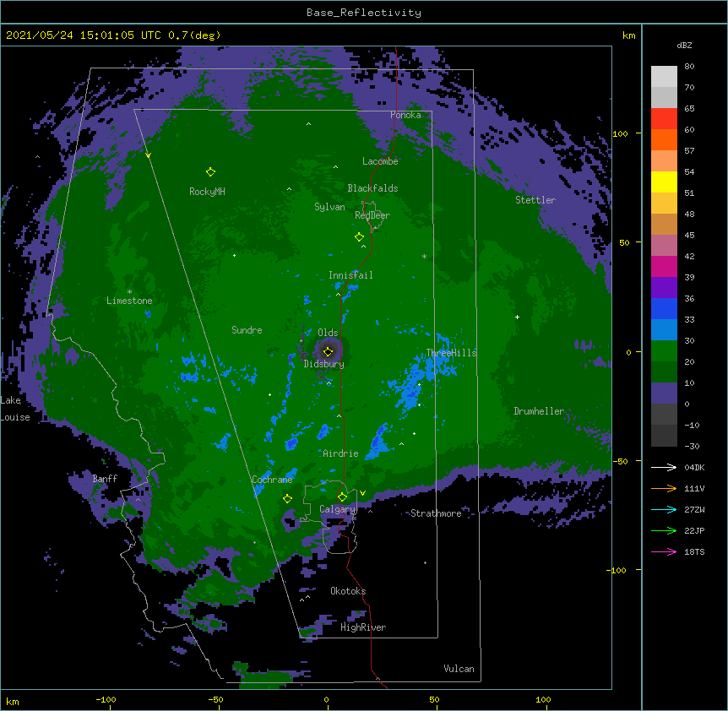
Task: Click the dBZ legend heading
Action: point(684,46)
